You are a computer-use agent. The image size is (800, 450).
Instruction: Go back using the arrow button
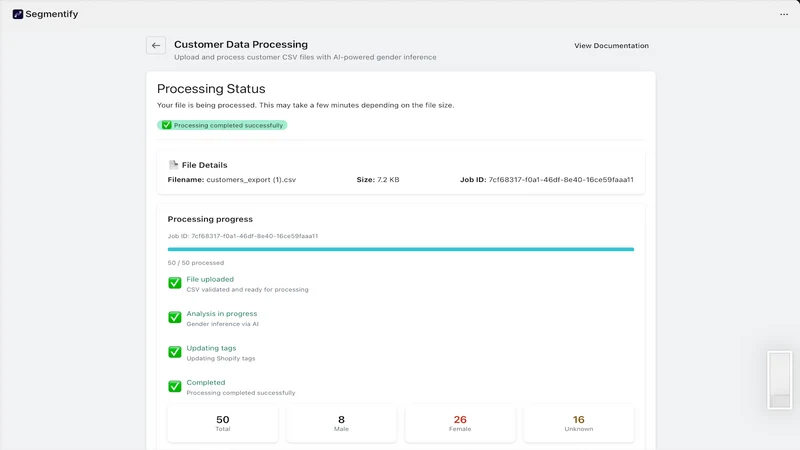[x=156, y=45]
